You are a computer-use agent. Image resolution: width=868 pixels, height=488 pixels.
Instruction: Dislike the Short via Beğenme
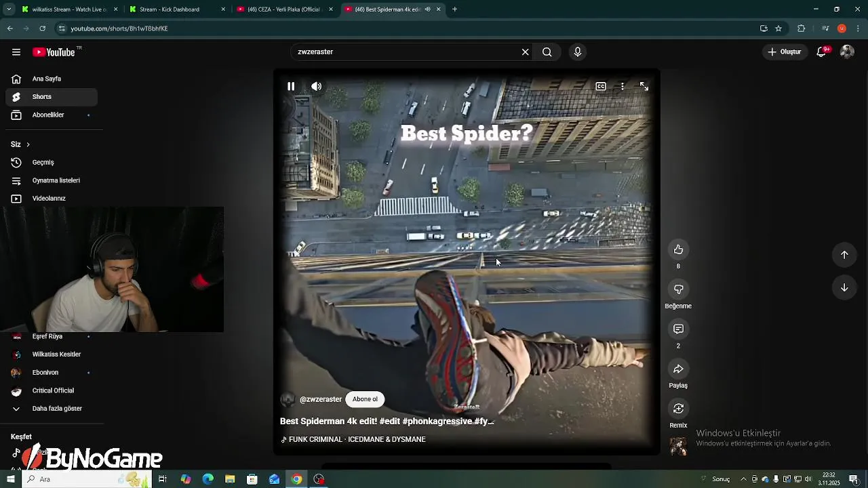pyautogui.click(x=678, y=290)
